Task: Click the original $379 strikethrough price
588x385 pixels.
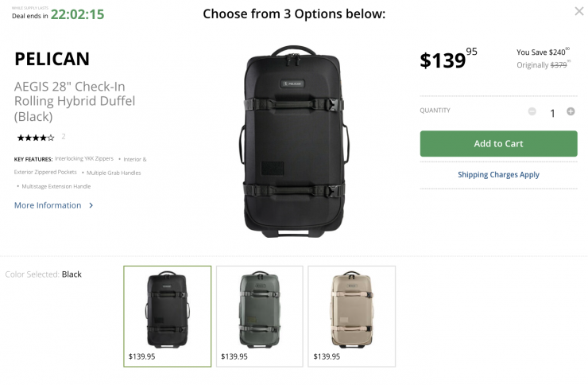Action: pyautogui.click(x=559, y=65)
